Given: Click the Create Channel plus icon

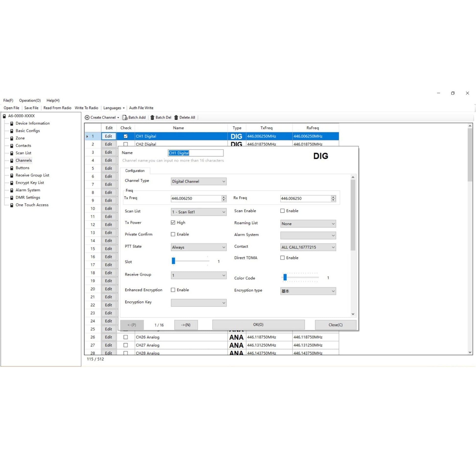Looking at the screenshot, I should click(87, 117).
